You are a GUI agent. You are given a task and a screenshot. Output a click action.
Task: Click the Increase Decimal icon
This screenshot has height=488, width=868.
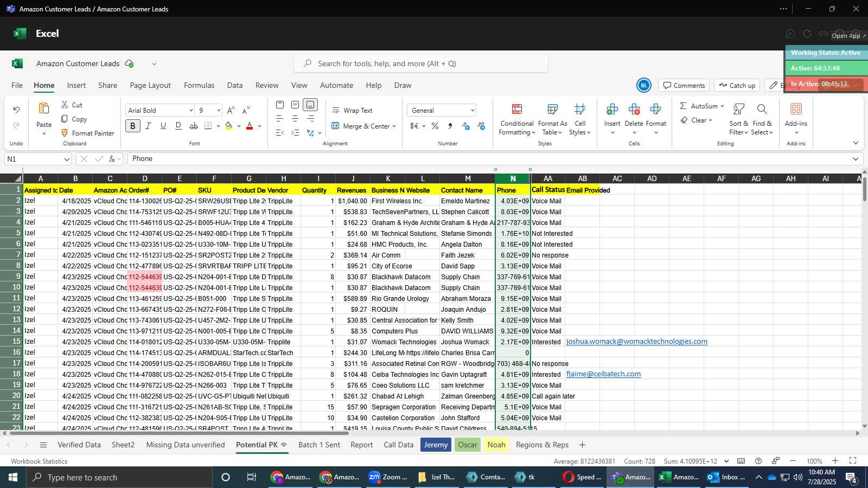466,126
